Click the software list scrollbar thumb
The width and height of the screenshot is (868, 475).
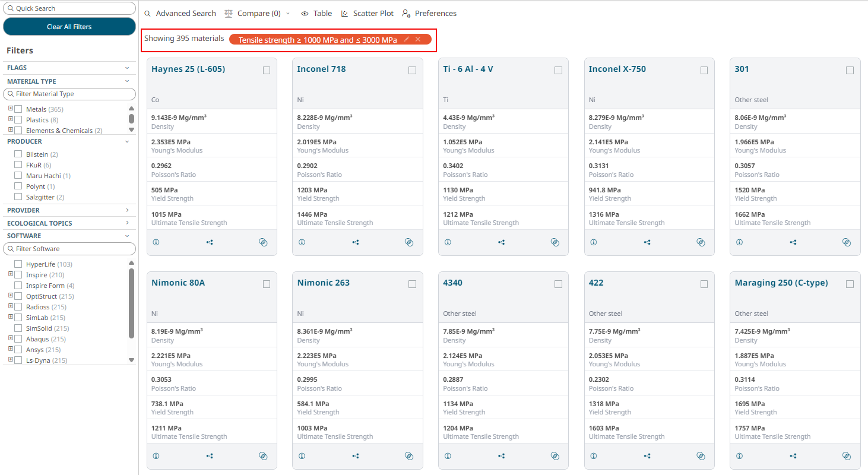point(131,303)
